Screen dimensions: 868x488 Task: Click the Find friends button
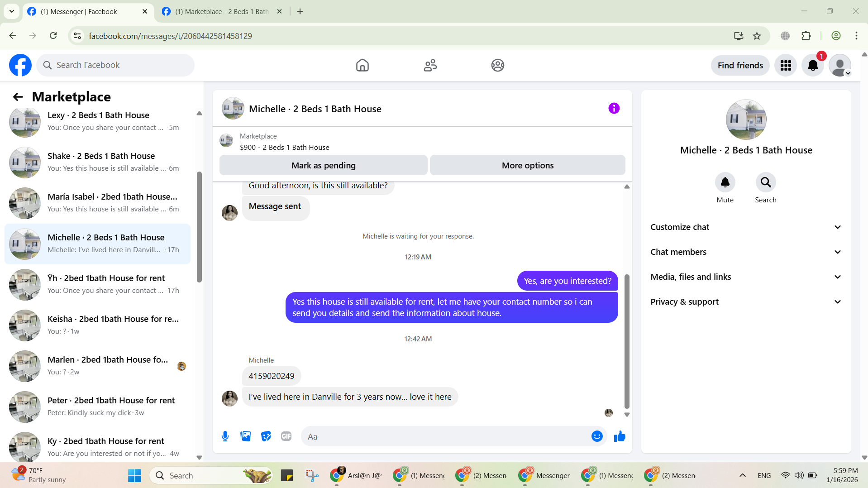tap(740, 66)
